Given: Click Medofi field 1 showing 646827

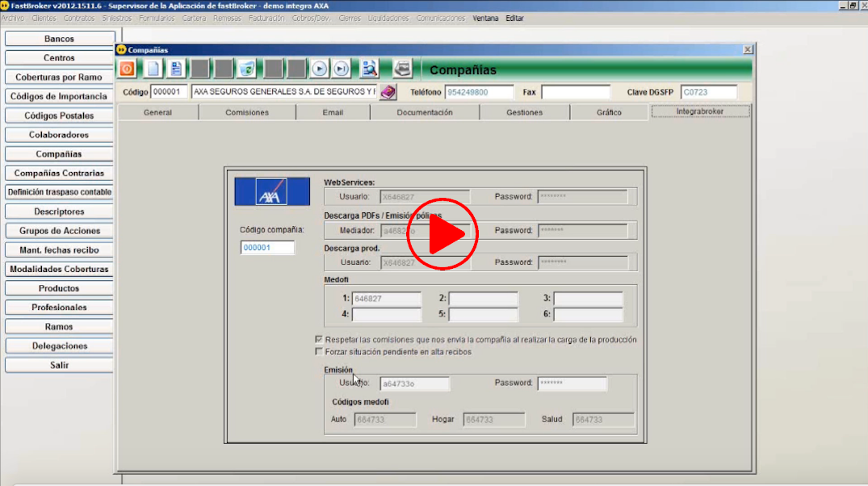Looking at the screenshot, I should [387, 299].
